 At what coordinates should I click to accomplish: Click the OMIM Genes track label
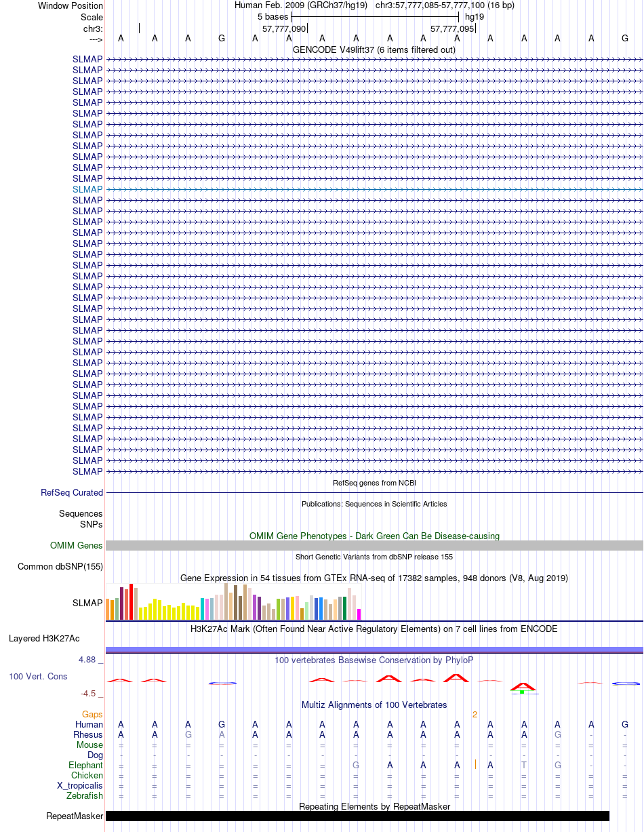click(x=77, y=546)
